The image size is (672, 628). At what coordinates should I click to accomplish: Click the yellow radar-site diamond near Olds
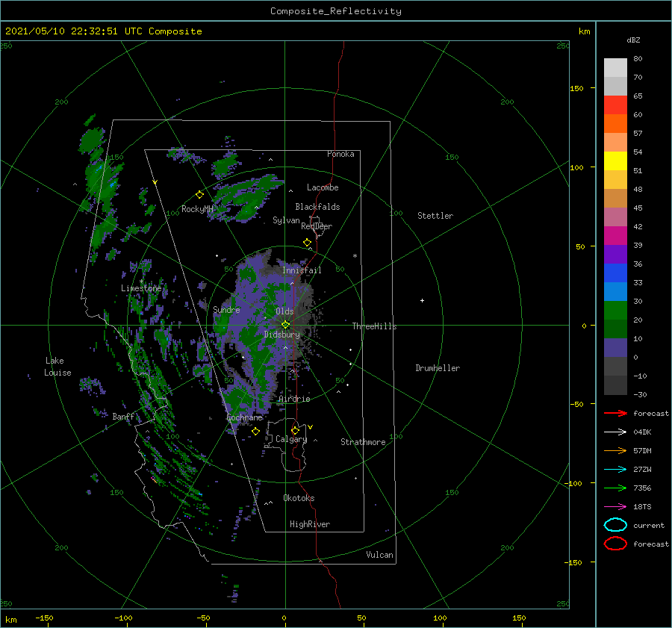click(285, 325)
